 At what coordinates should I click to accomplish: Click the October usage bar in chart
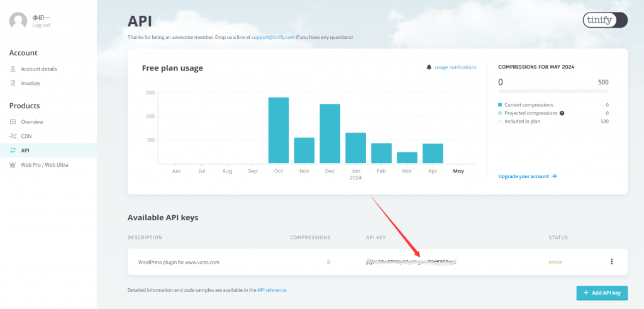coord(279,130)
